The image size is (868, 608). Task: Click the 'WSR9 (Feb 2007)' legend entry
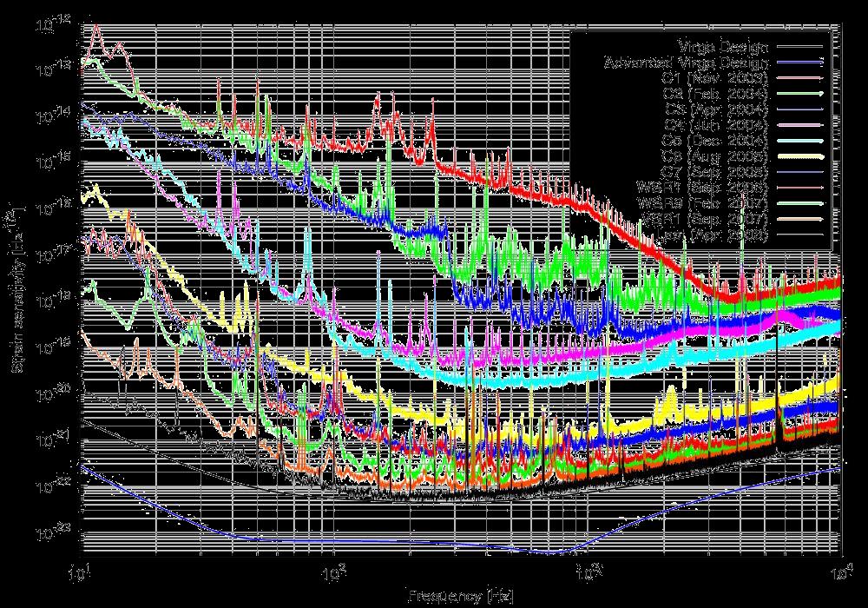point(703,203)
